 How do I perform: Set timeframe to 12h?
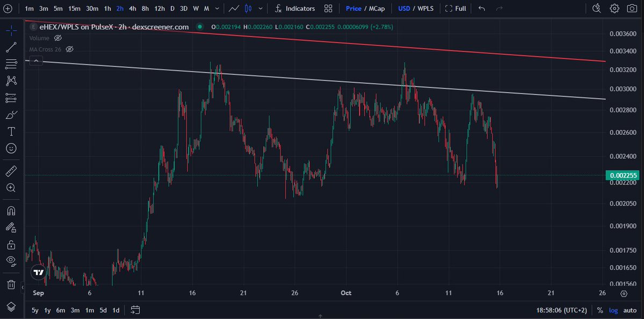pyautogui.click(x=160, y=8)
